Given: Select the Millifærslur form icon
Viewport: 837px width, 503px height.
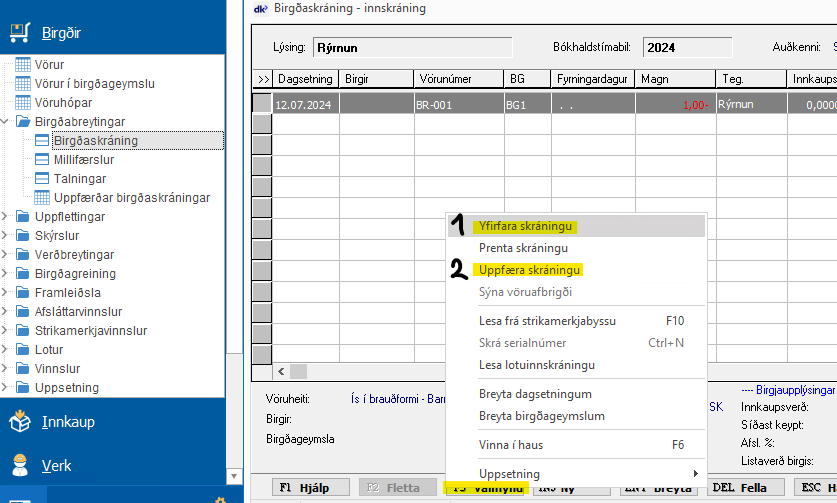Looking at the screenshot, I should [x=42, y=160].
